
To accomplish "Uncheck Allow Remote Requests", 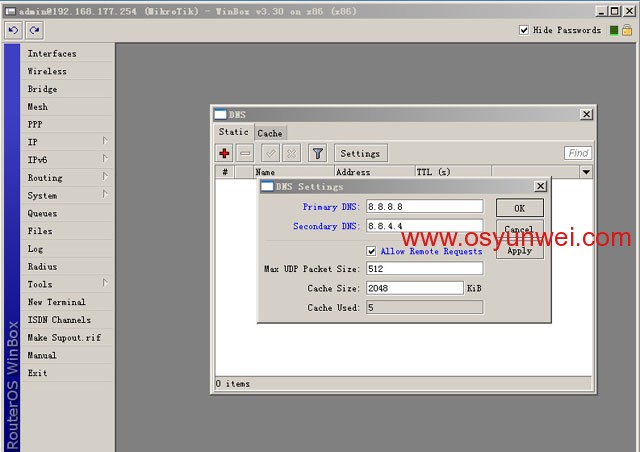I will [x=371, y=251].
